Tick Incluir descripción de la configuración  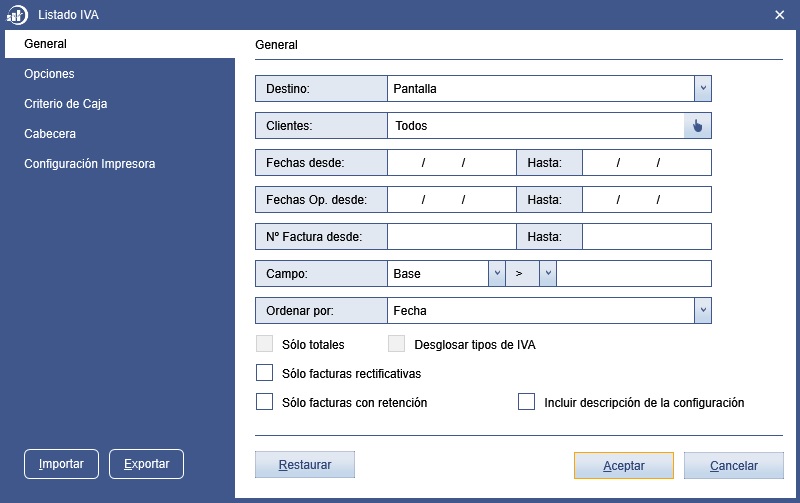pos(527,402)
